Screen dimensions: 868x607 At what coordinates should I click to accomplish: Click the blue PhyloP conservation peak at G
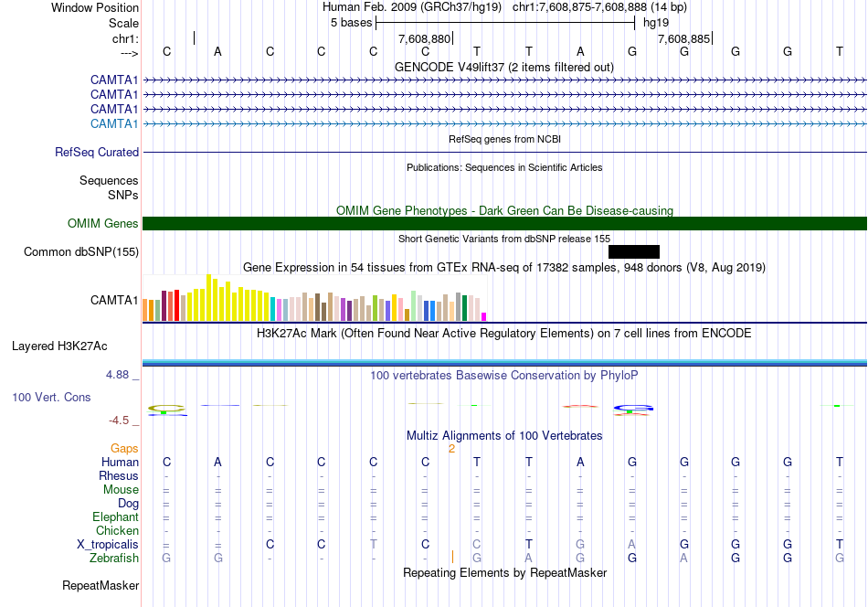(633, 410)
